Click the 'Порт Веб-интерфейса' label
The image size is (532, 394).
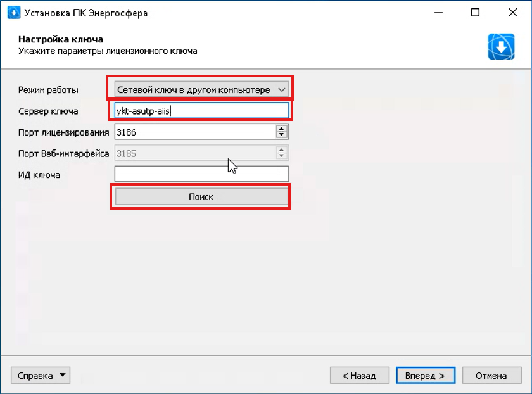(x=63, y=154)
